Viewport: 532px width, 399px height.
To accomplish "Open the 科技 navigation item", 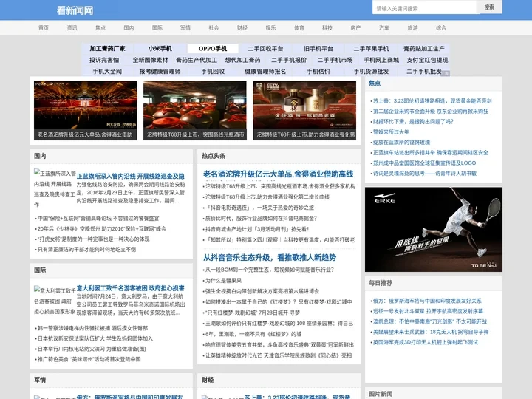I will coord(327,28).
